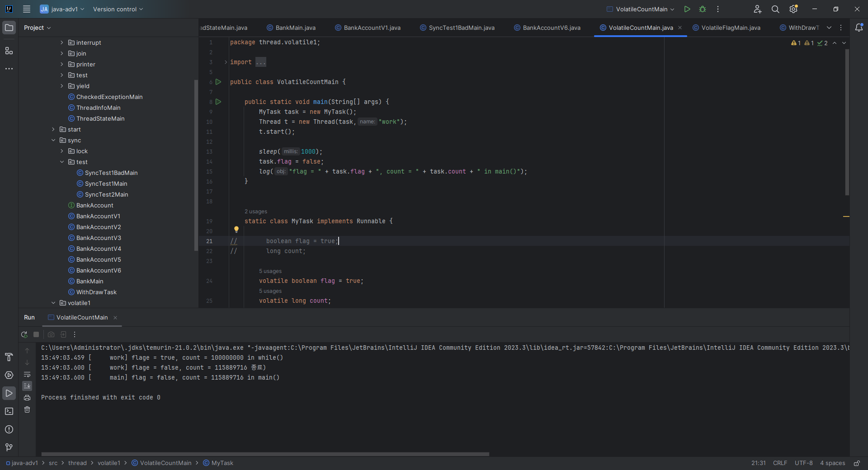Image resolution: width=868 pixels, height=470 pixels.
Task: Open IDE settings gear
Action: 793,9
